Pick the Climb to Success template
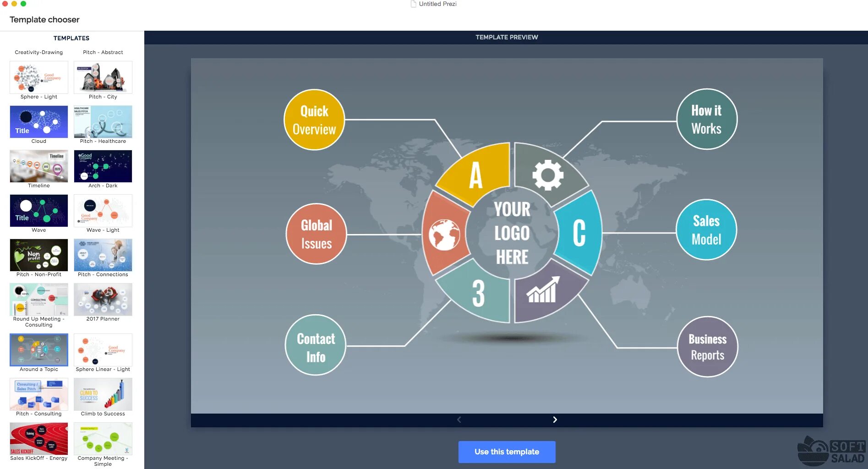 click(103, 394)
